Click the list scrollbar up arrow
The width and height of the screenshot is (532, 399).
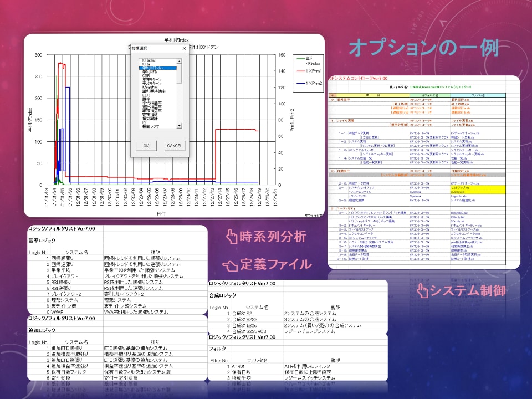tap(179, 61)
